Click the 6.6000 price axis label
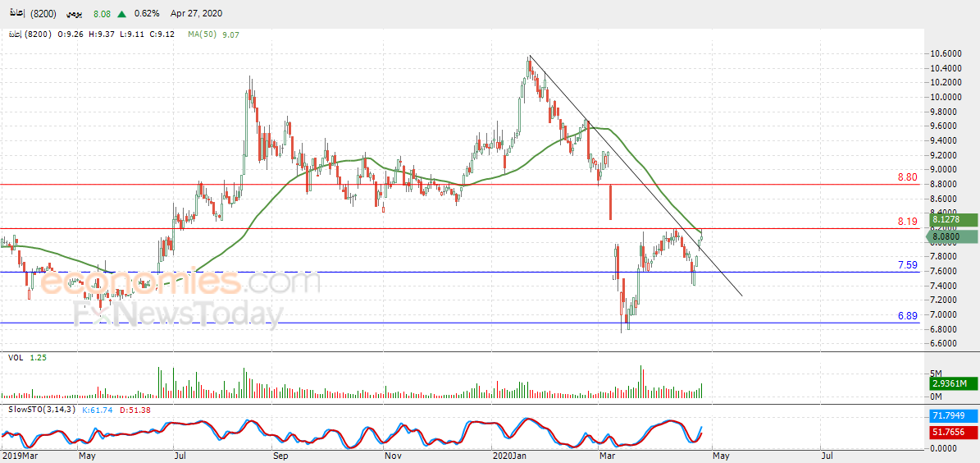Image resolution: width=980 pixels, height=463 pixels. click(945, 343)
